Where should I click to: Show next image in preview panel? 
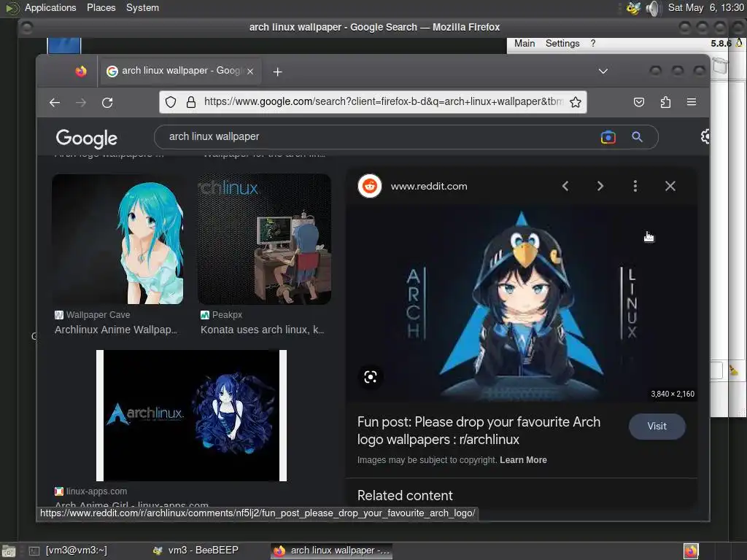tap(600, 186)
